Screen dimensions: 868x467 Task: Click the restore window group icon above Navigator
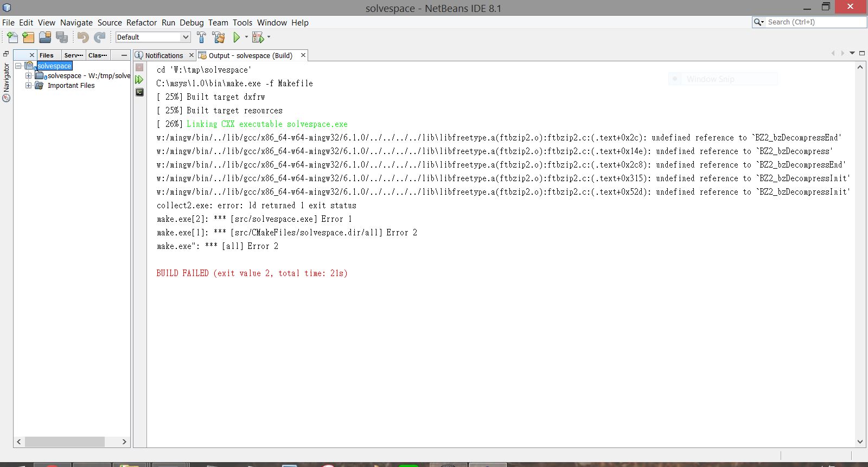click(x=5, y=54)
